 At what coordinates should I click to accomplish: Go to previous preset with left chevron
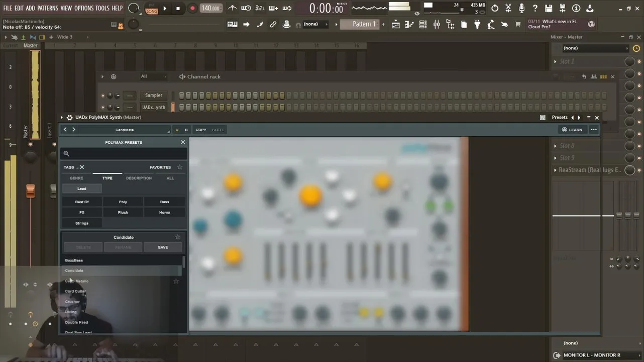[65, 130]
